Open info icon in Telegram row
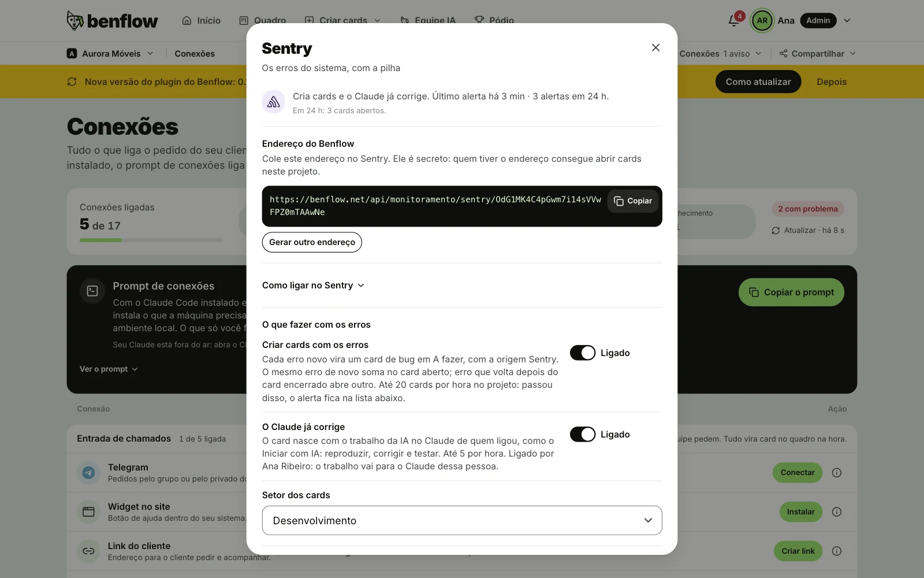924x578 pixels. coord(836,472)
